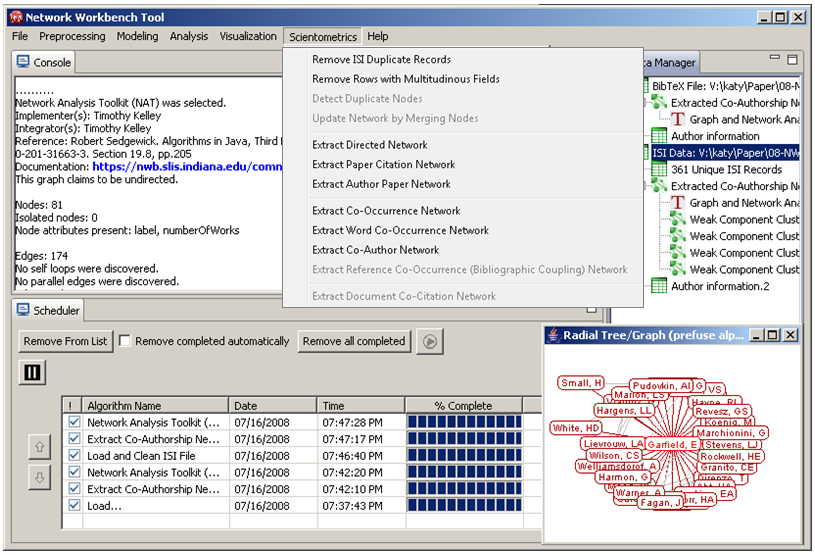Open the Visualization menu

(248, 36)
